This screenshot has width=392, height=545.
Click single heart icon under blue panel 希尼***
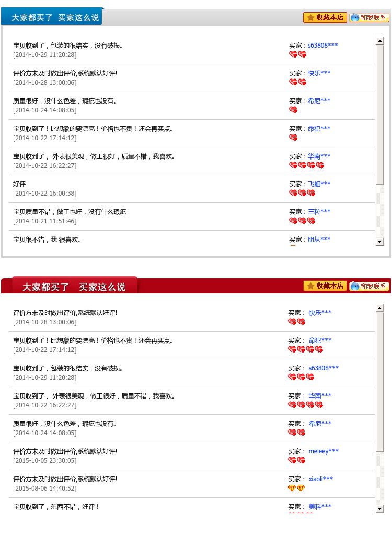293,110
